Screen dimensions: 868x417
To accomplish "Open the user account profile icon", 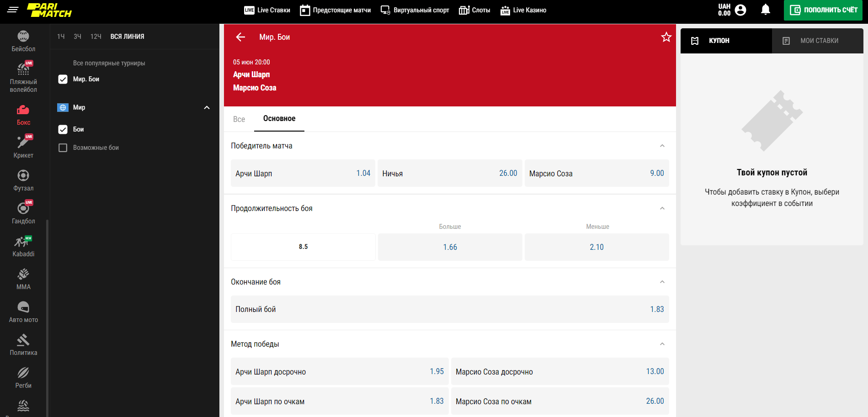I will (740, 10).
